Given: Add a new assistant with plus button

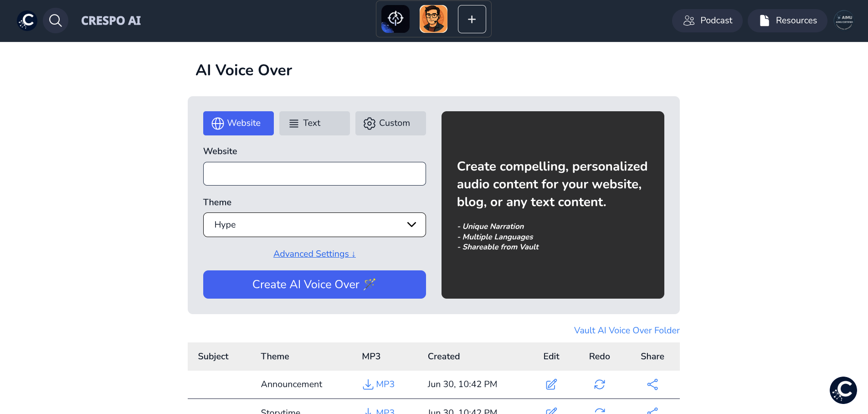Looking at the screenshot, I should (472, 19).
